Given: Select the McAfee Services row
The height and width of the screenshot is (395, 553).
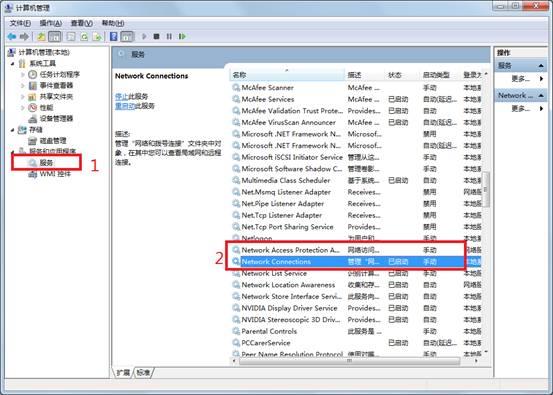Looking at the screenshot, I should [357, 99].
